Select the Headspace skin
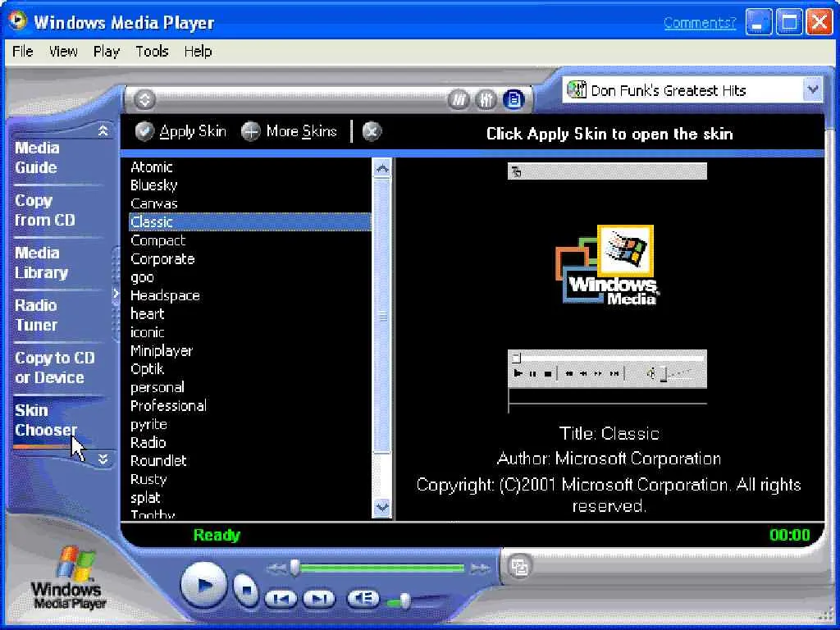840x630 pixels. pyautogui.click(x=249, y=295)
